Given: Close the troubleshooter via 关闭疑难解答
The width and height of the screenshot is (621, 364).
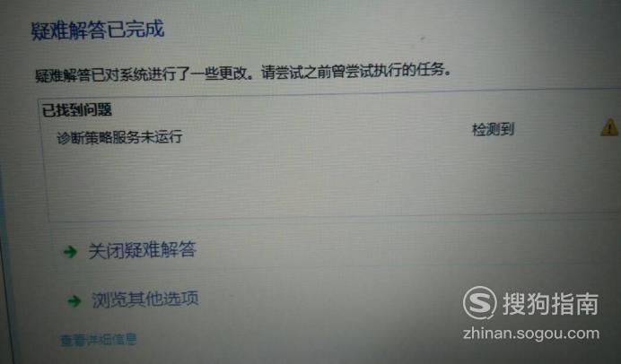Looking at the screenshot, I should click(142, 250).
